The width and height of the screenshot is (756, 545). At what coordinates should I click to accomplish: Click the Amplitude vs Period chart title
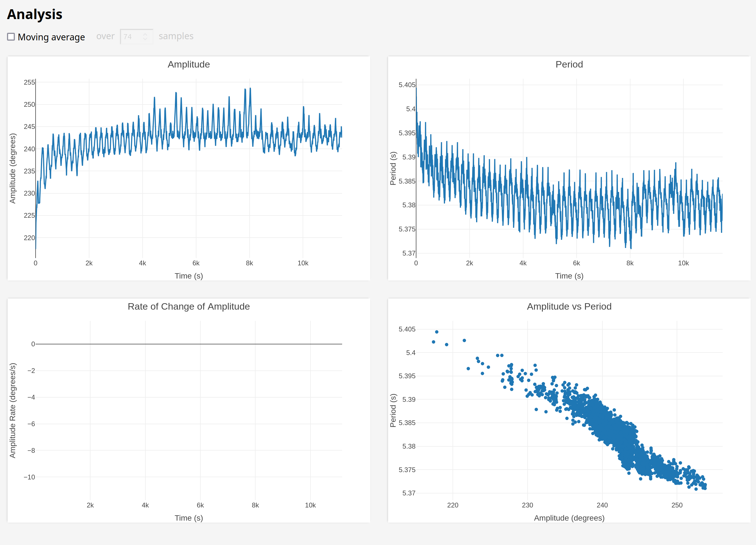pyautogui.click(x=569, y=306)
